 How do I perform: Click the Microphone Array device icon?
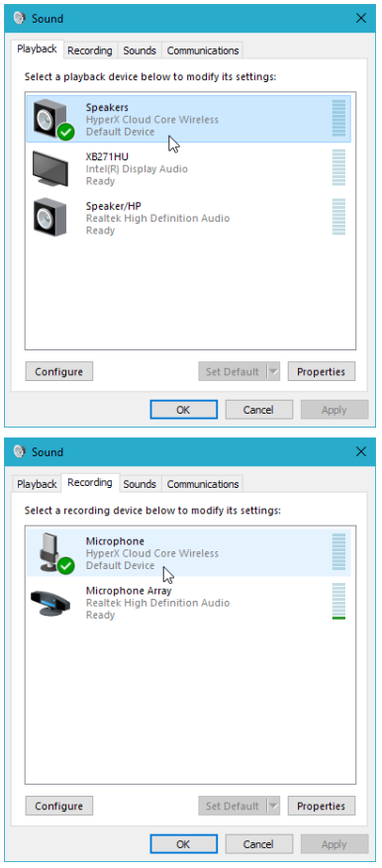pyautogui.click(x=50, y=603)
